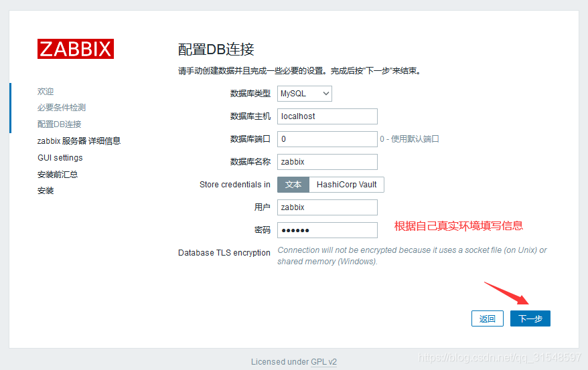
Task: Select HashiCorp Vault credentials option
Action: coord(346,185)
